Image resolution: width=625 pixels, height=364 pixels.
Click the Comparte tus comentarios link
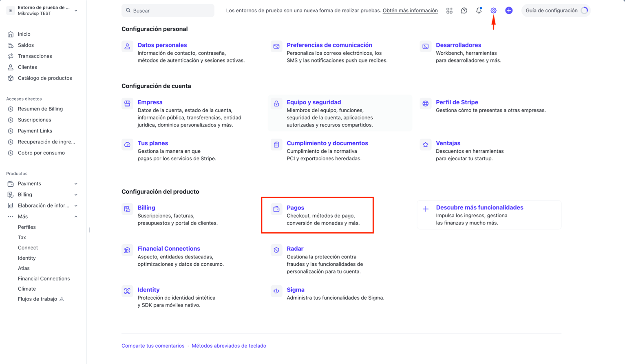[x=153, y=346]
